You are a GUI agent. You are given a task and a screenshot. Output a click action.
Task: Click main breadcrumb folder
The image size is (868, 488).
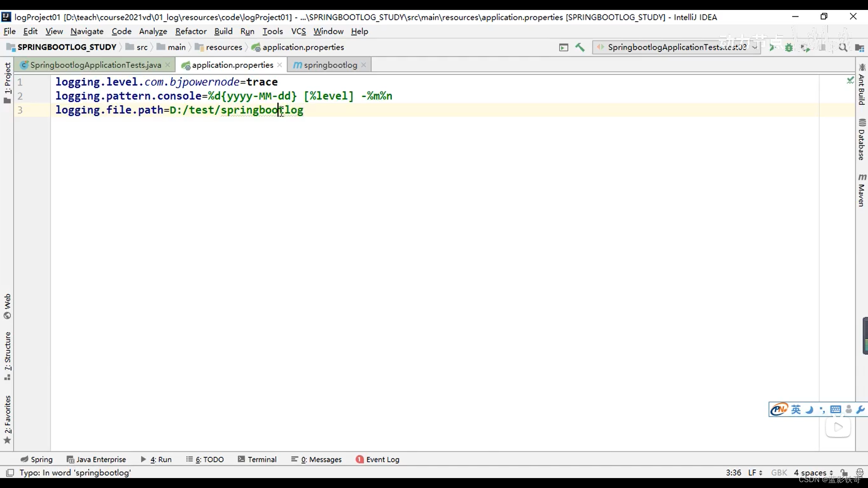171,47
